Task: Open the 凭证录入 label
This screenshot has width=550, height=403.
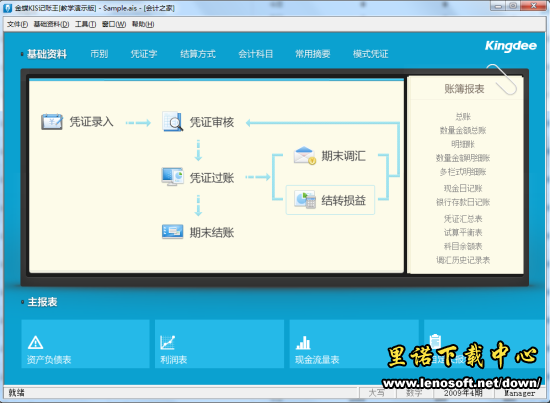Action: click(x=91, y=122)
